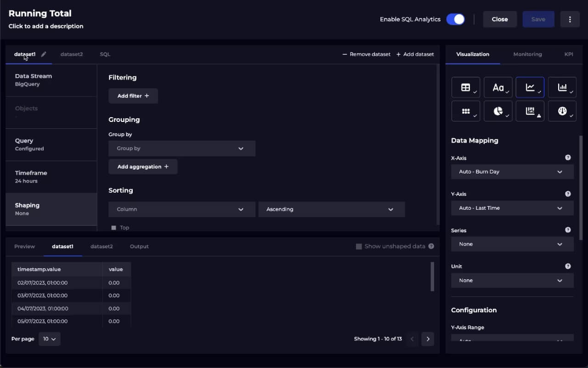588x368 pixels.
Task: Open the X-Axis Auto - Burn Day dropdown
Action: [x=513, y=172]
